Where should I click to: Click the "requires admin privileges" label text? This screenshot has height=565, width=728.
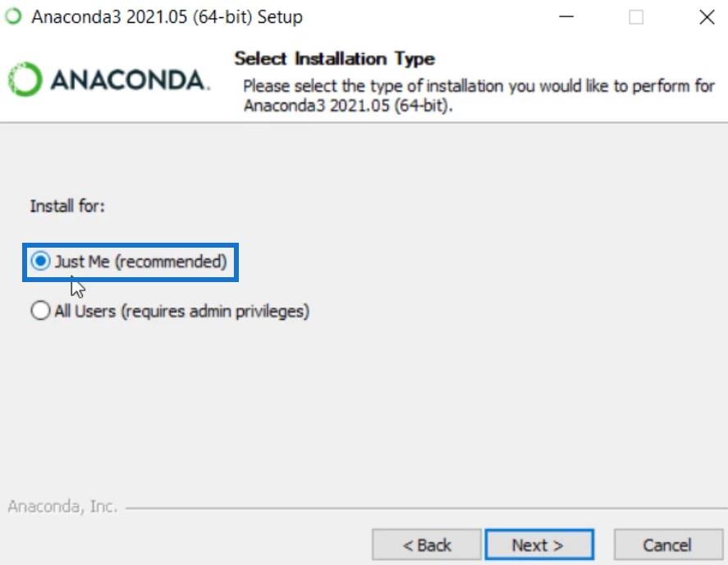click(x=215, y=312)
